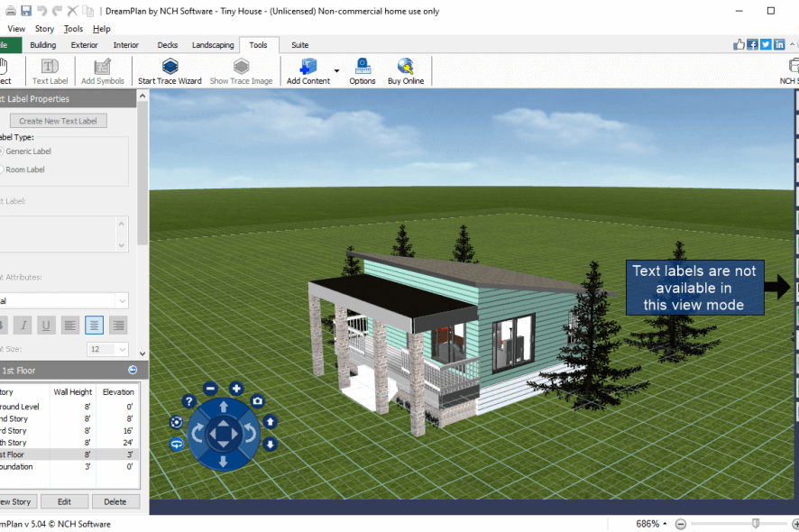
Task: Lower camera with small down arrow button
Action: (270, 445)
